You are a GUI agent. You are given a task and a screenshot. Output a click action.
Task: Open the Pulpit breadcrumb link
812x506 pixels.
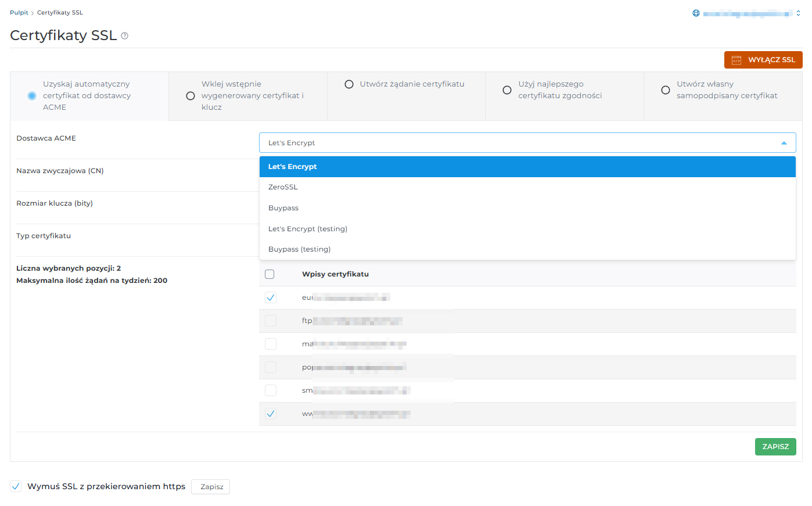click(19, 12)
